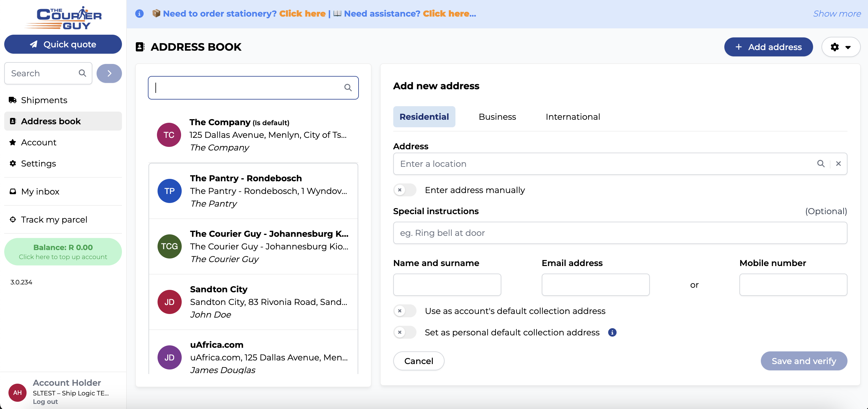
Task: Click the TP avatar for The Pantry
Action: pos(170,191)
